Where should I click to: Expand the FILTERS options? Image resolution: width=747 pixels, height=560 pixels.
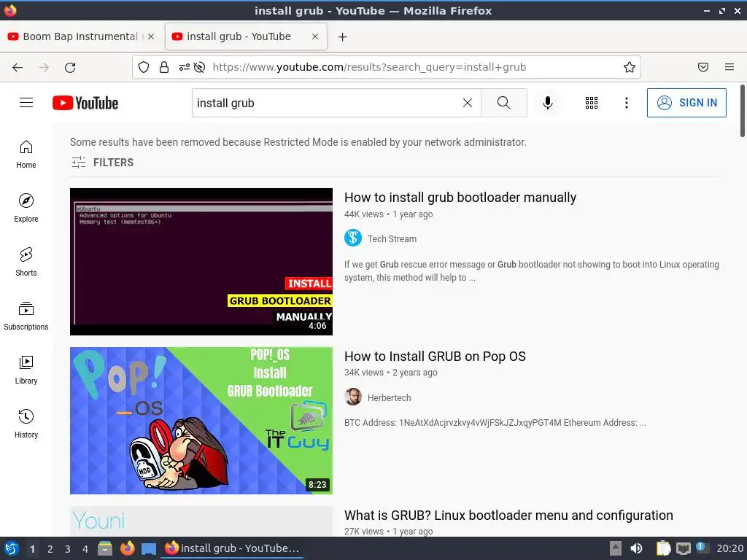(x=102, y=163)
